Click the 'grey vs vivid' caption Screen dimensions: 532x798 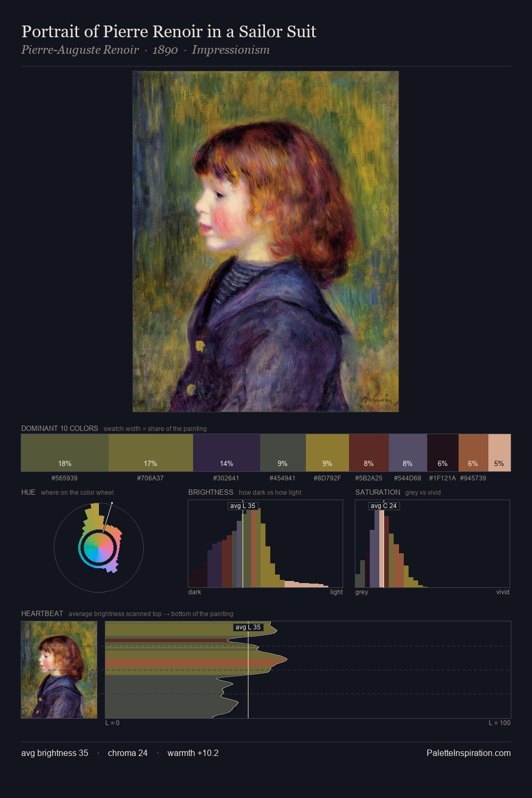tap(423, 493)
